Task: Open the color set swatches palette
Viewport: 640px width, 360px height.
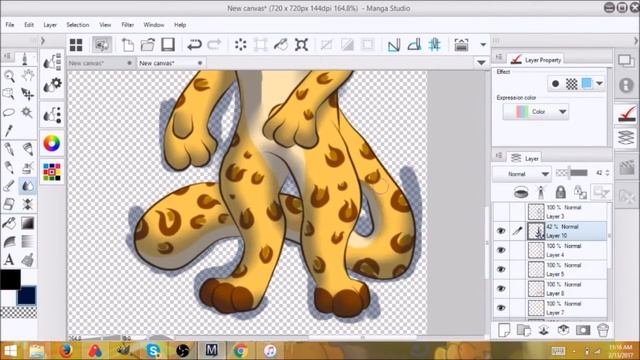Action: coord(52,172)
